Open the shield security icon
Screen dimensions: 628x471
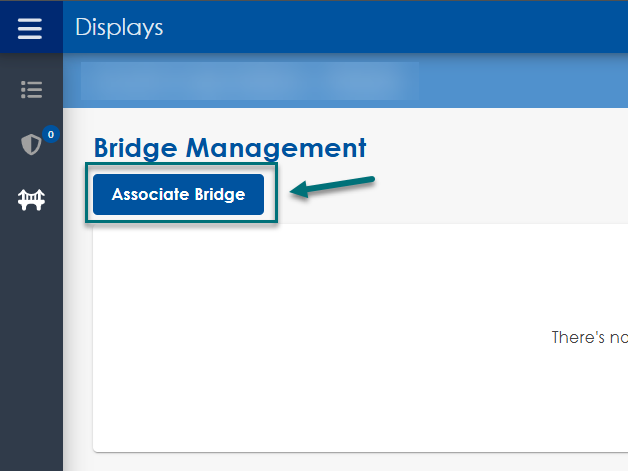pyautogui.click(x=31, y=145)
